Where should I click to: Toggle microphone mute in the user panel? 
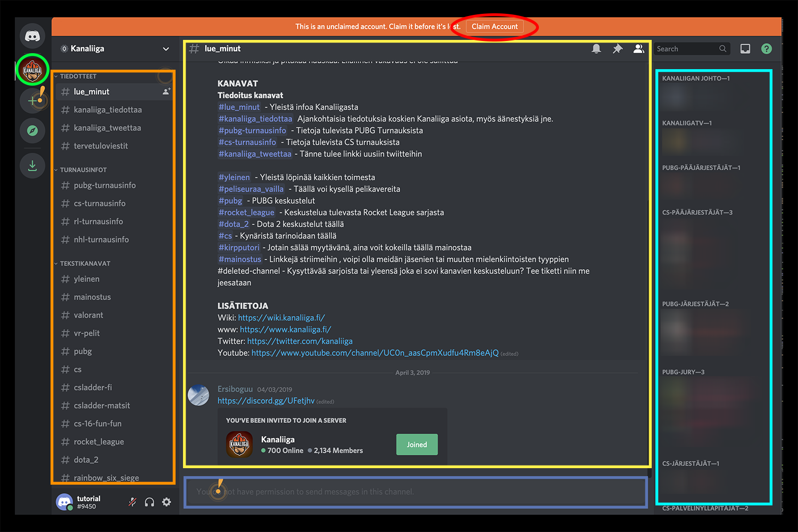(132, 502)
